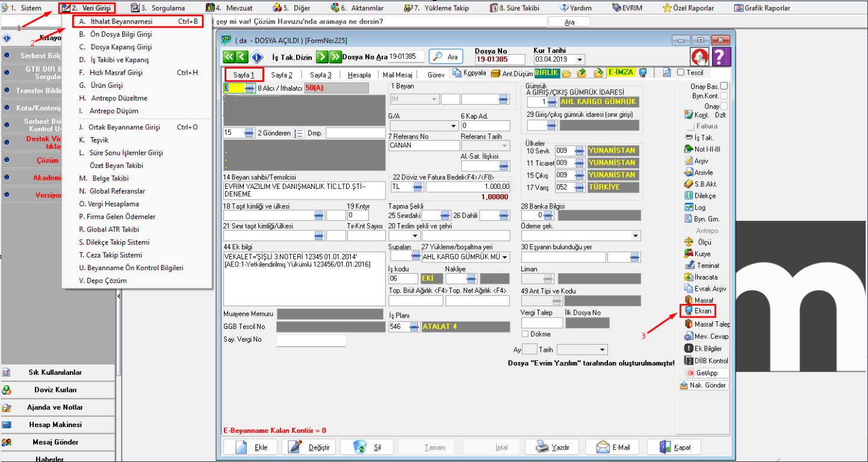The height and width of the screenshot is (462, 868).
Task: Jump to last record with double-right arrow
Action: [x=335, y=57]
